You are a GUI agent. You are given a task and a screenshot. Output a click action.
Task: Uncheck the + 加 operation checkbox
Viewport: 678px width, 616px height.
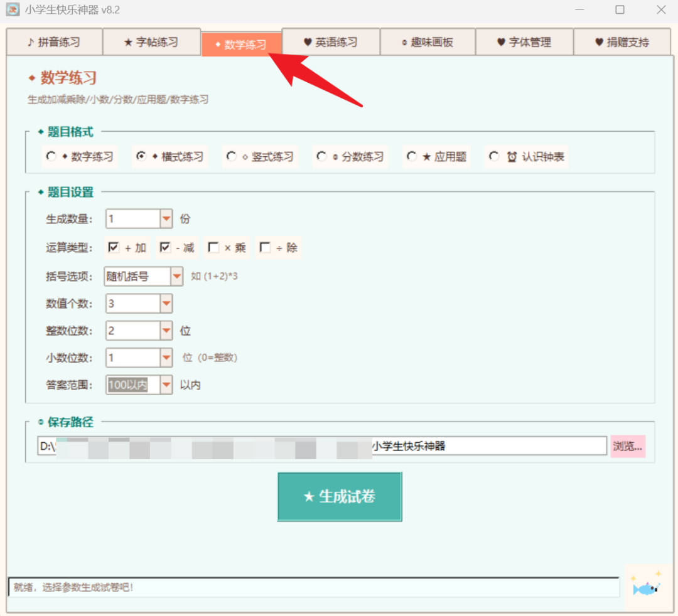tap(113, 247)
